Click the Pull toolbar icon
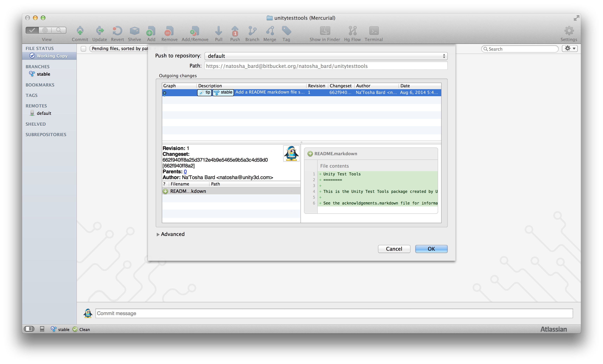 218,31
